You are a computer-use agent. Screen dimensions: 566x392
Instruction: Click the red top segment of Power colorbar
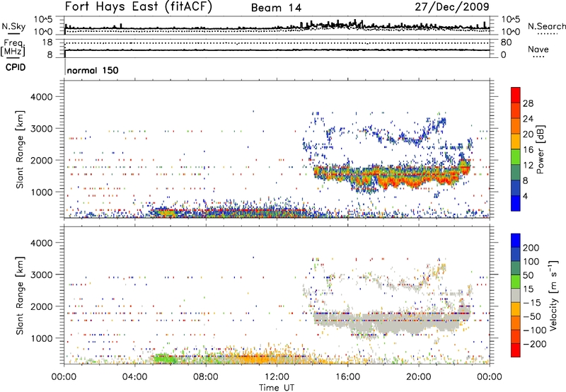516,96
